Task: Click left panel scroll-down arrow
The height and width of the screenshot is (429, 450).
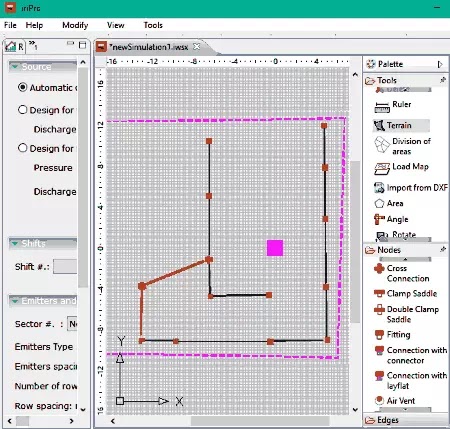Action: [83, 409]
